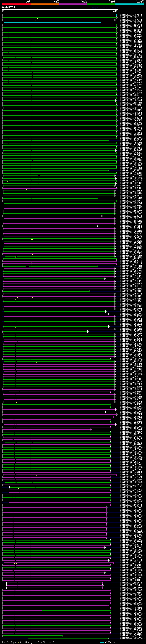This screenshot has height=644, width=146.
Task: Pick hit label UniRef100_Q10SE0
Action: pos(131,145)
